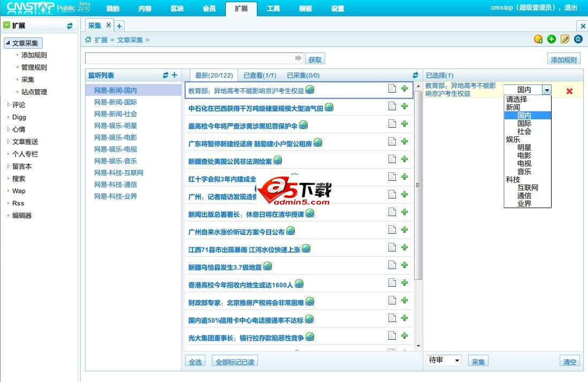Preview 光大集团董事长 article page icon
The width and height of the screenshot is (588, 382).
pos(392,335)
